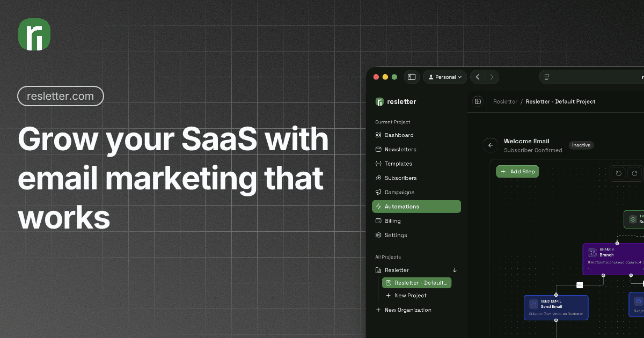Collapse the Resletter organization arrow
Screen dimensions: 644x338
click(x=455, y=270)
